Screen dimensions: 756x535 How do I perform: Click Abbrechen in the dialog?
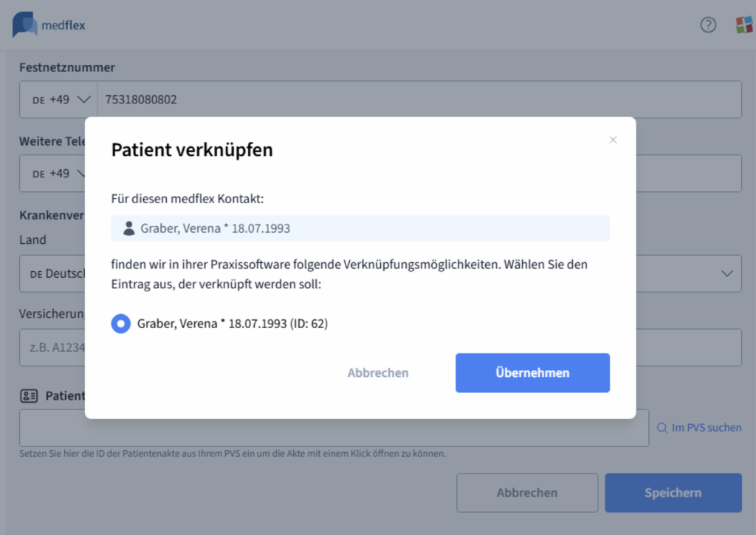click(378, 373)
